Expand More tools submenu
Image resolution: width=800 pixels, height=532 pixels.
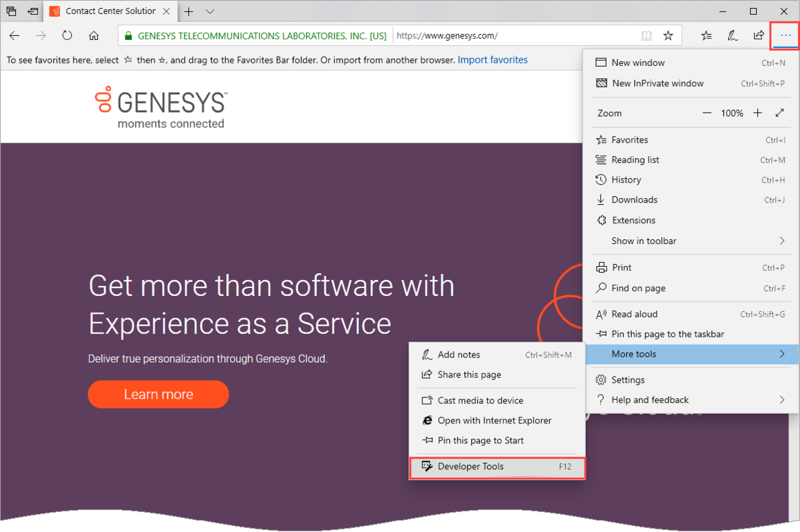pyautogui.click(x=692, y=354)
